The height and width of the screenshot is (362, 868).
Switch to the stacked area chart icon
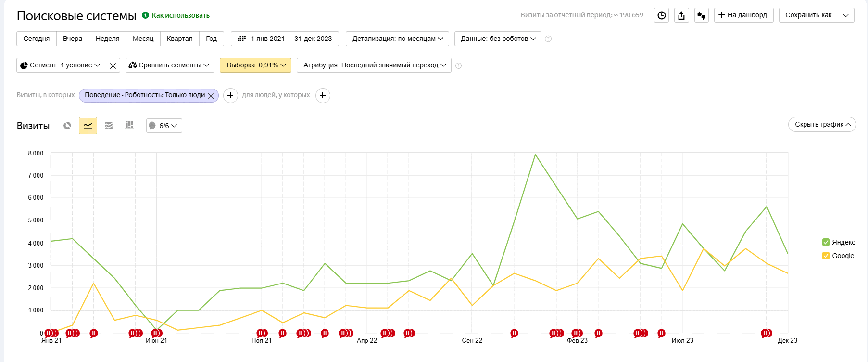click(x=109, y=126)
